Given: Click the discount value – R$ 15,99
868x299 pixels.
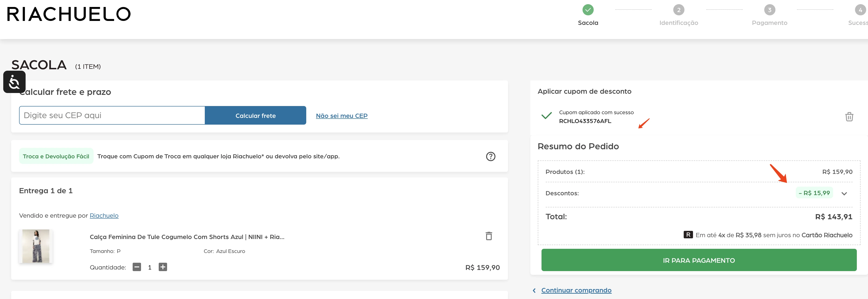Looking at the screenshot, I should [814, 193].
